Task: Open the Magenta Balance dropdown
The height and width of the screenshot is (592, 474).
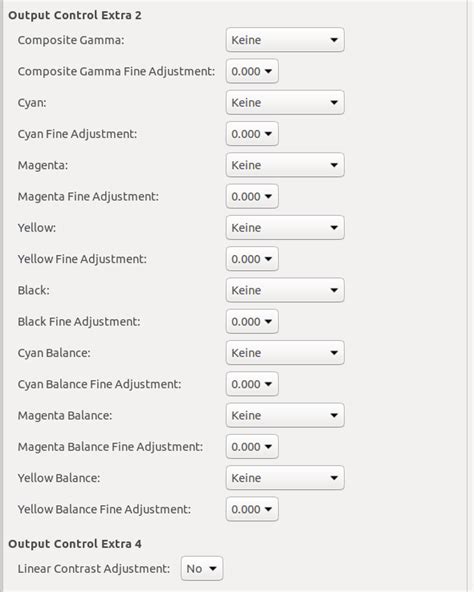Action: (285, 415)
